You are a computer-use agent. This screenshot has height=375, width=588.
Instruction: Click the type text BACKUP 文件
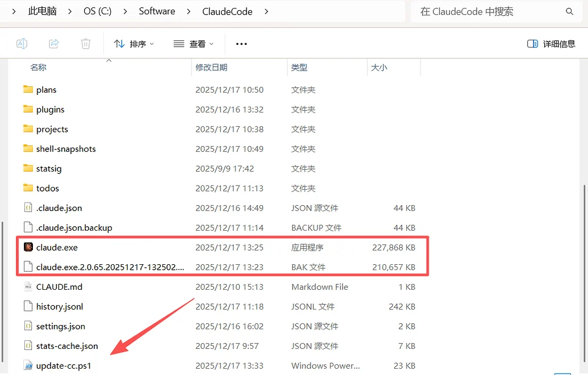tap(316, 228)
